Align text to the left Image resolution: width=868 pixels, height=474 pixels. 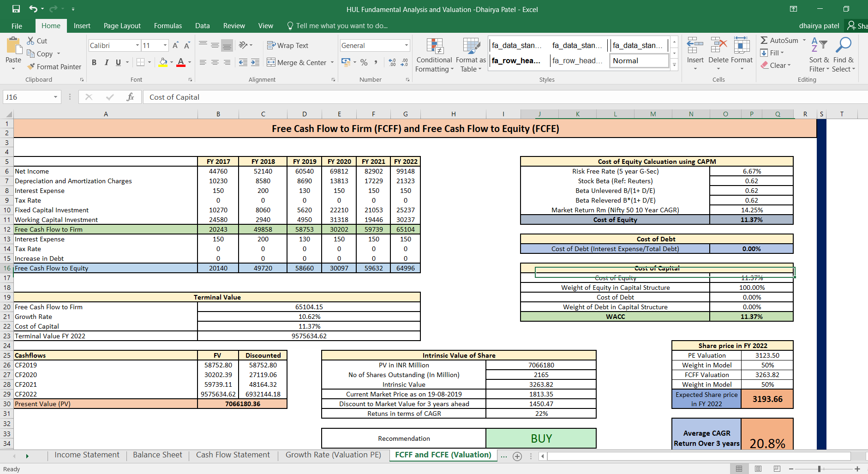(x=203, y=62)
